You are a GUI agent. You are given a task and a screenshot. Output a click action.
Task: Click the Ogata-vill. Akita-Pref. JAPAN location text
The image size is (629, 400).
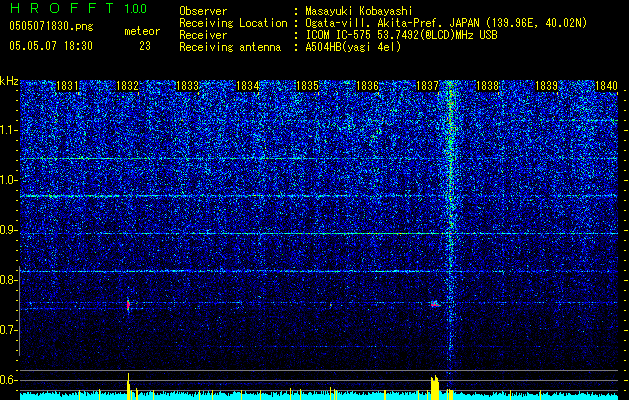446,23
